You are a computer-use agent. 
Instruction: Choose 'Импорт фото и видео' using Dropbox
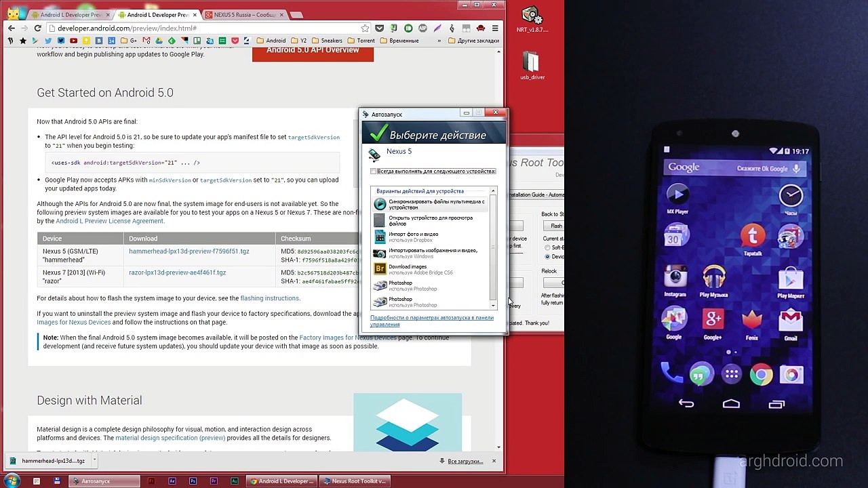pyautogui.click(x=430, y=237)
